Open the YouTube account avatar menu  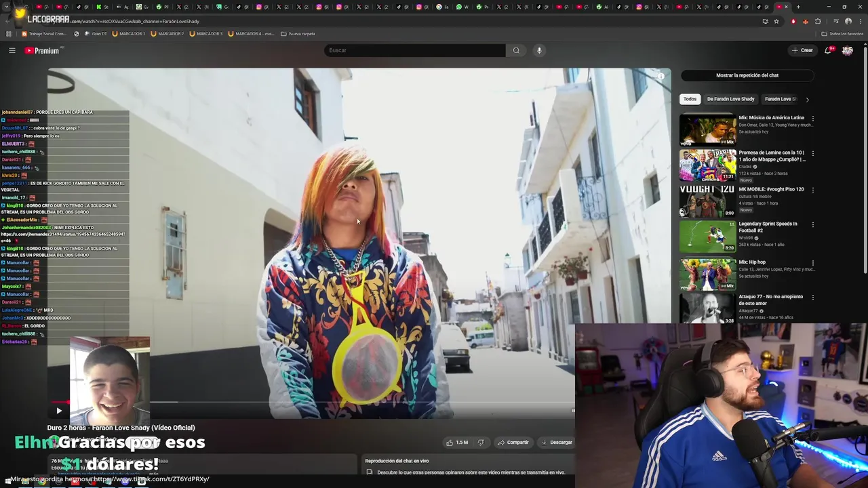847,50
